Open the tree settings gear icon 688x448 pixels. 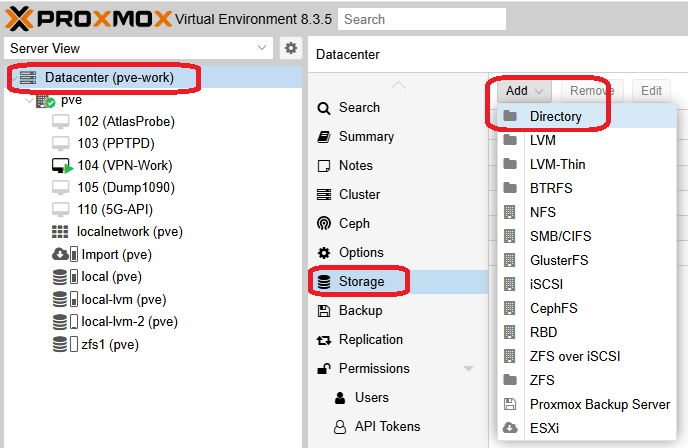290,48
